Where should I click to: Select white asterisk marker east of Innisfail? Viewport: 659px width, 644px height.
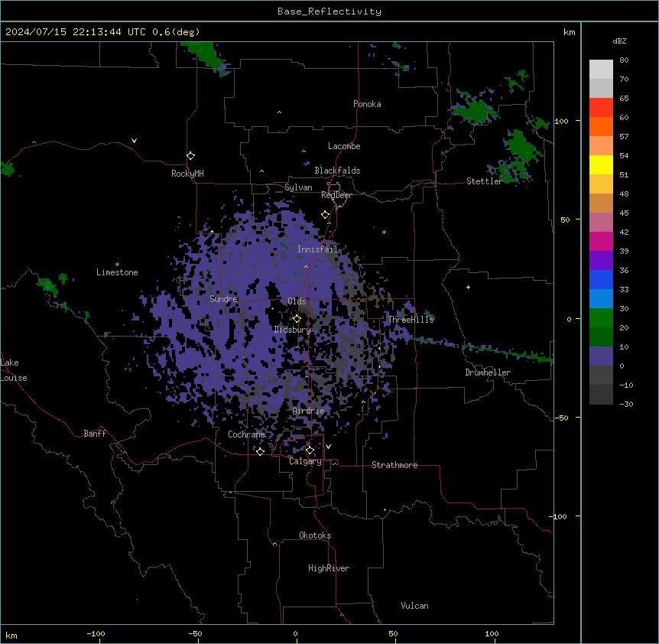coord(384,232)
